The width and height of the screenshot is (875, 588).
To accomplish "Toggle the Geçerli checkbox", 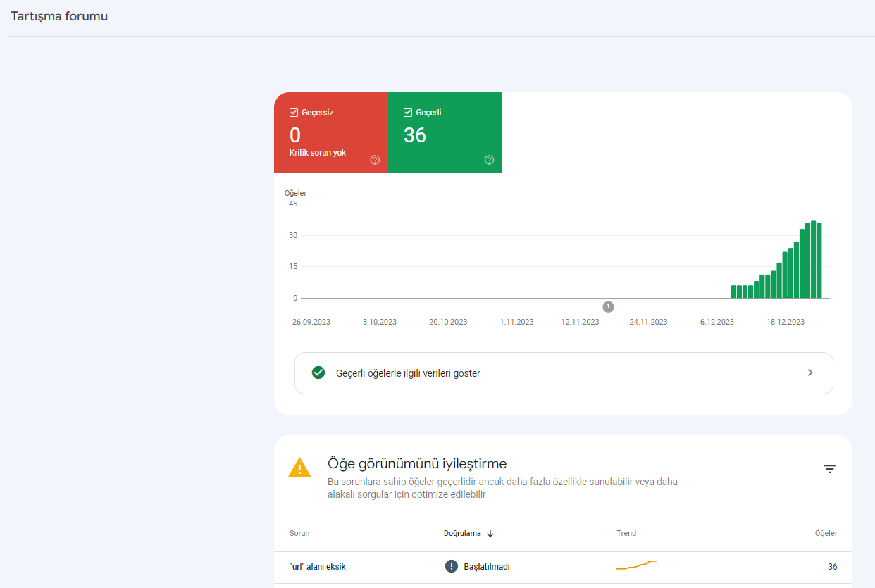I will pyautogui.click(x=408, y=113).
